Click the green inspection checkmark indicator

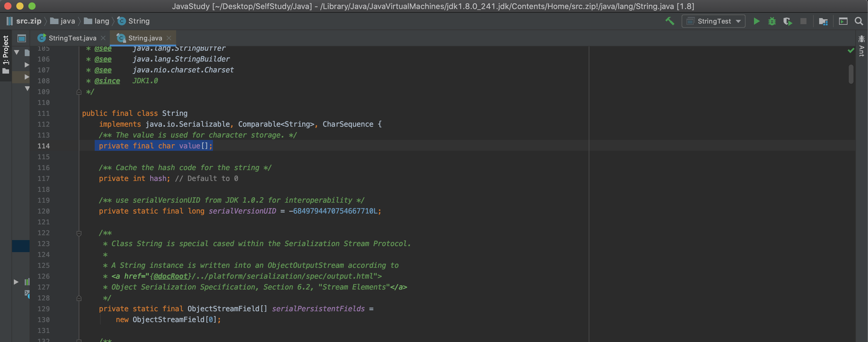(x=851, y=50)
